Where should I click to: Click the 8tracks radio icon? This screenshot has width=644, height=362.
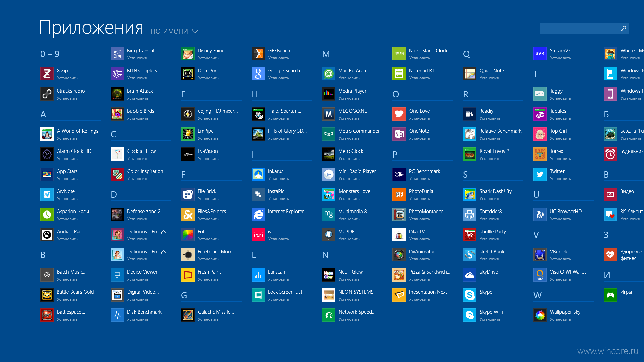coord(47,94)
